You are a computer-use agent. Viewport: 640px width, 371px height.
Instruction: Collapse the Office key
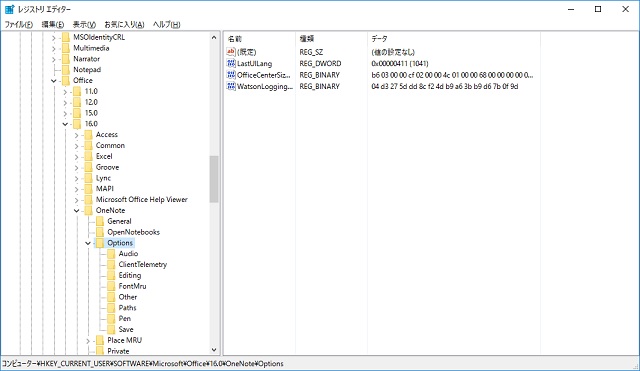[x=53, y=81]
